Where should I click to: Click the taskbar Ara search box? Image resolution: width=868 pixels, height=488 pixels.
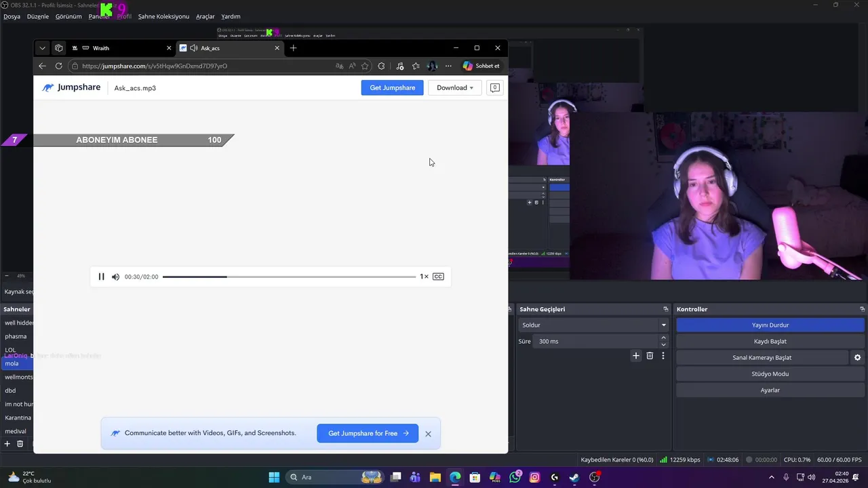click(336, 477)
